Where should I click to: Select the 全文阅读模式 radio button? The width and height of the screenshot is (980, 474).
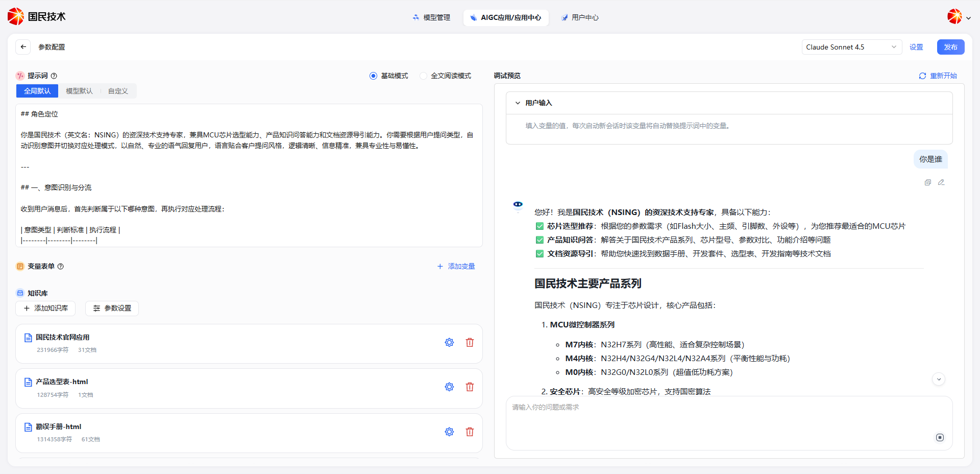423,76
